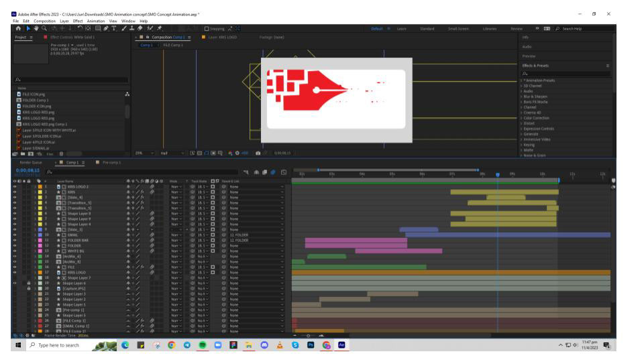
Task: Open the Animation menu
Action: [x=96, y=21]
